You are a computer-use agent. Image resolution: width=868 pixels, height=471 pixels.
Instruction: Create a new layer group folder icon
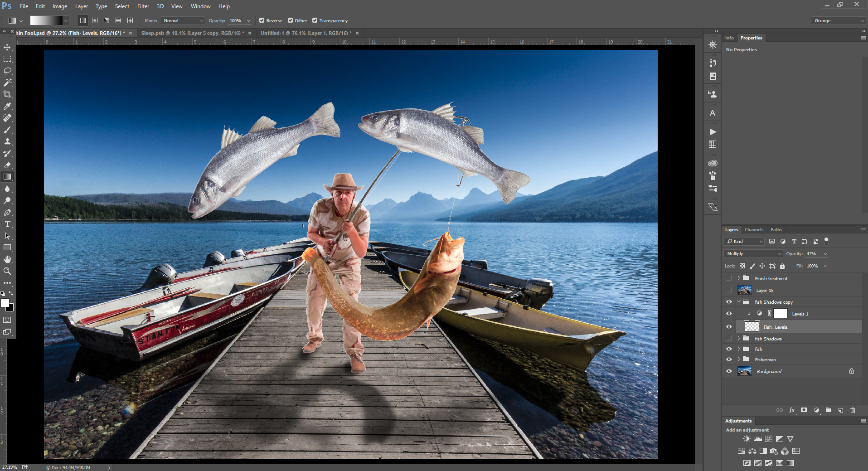point(829,410)
